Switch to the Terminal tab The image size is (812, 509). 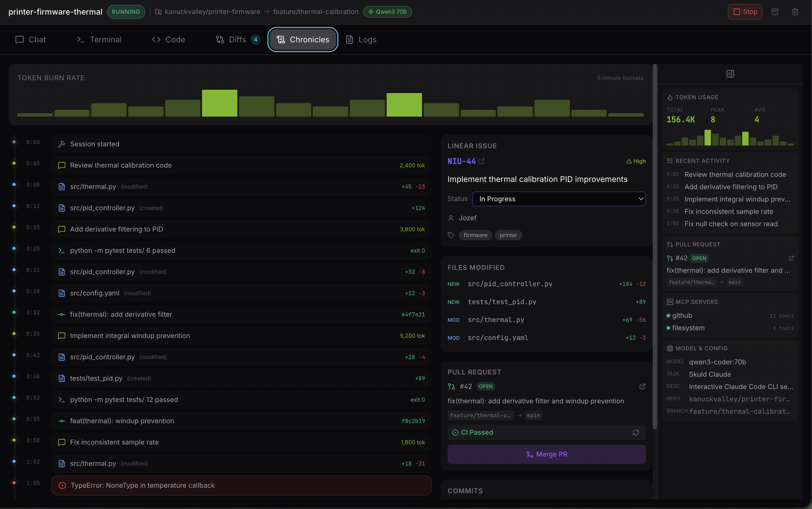tap(99, 40)
